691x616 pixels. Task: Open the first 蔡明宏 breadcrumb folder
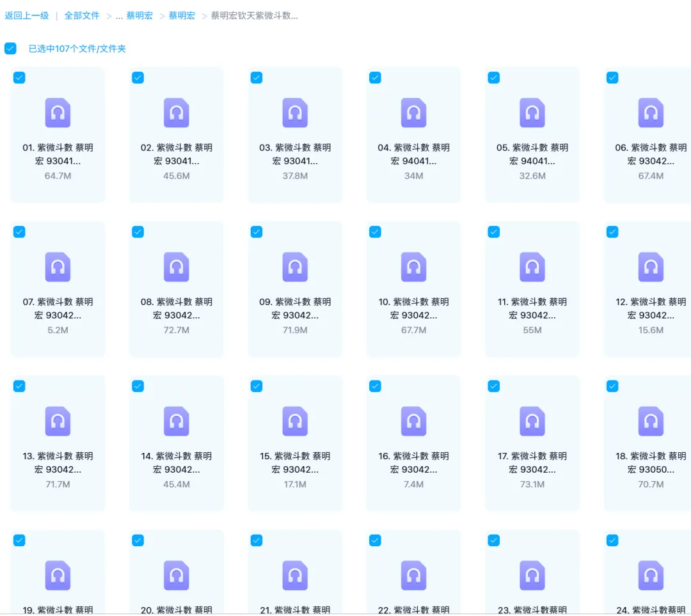(x=139, y=16)
